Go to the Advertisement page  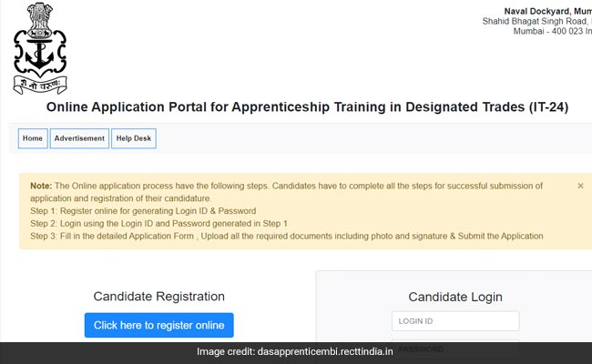point(79,138)
